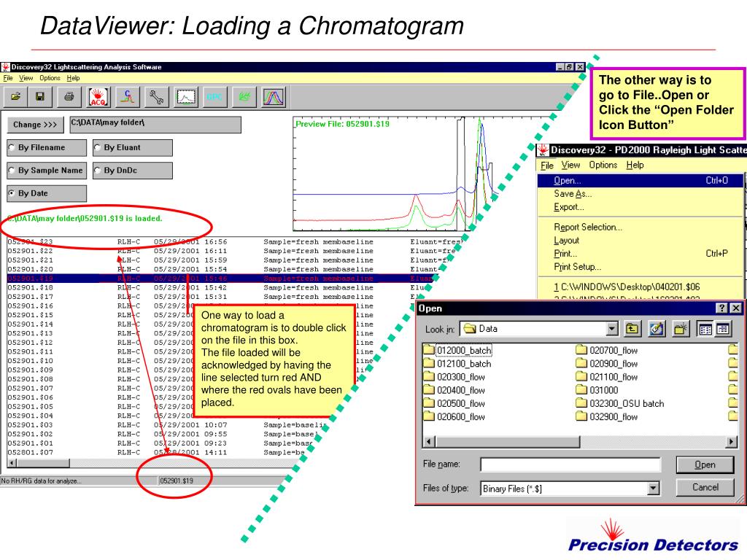Switch Open dialog to List view

tap(705, 329)
